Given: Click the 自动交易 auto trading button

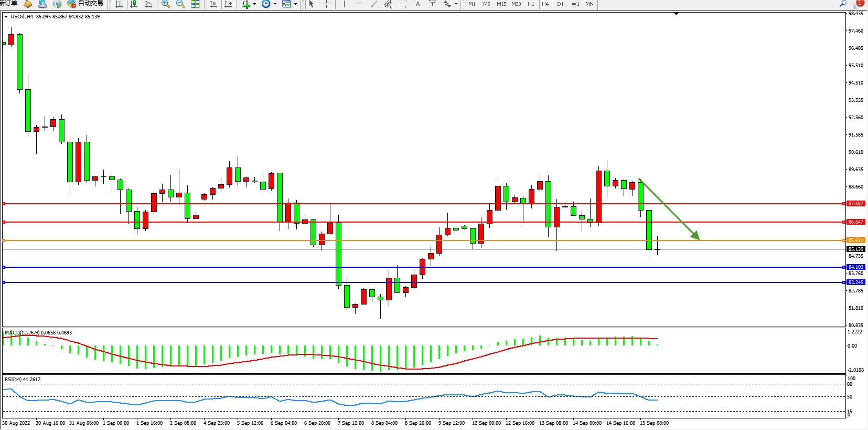Looking at the screenshot, I should [85, 4].
